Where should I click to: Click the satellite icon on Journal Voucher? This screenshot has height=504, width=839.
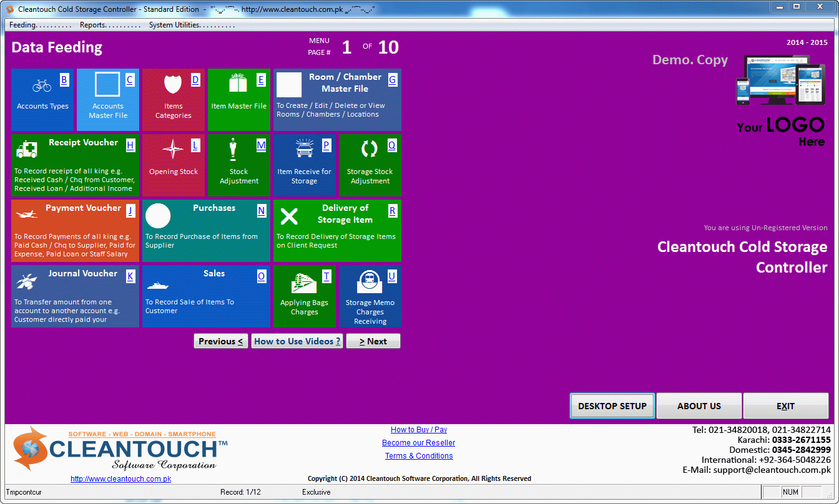coord(26,281)
